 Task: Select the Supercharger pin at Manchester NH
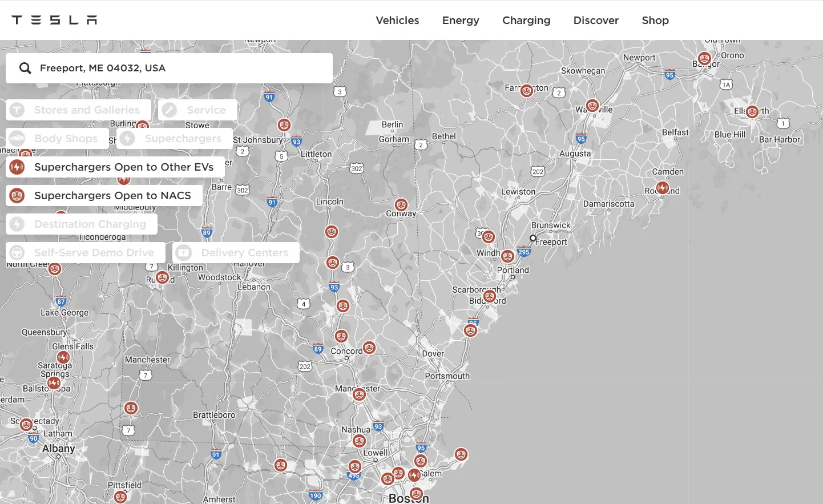(359, 394)
